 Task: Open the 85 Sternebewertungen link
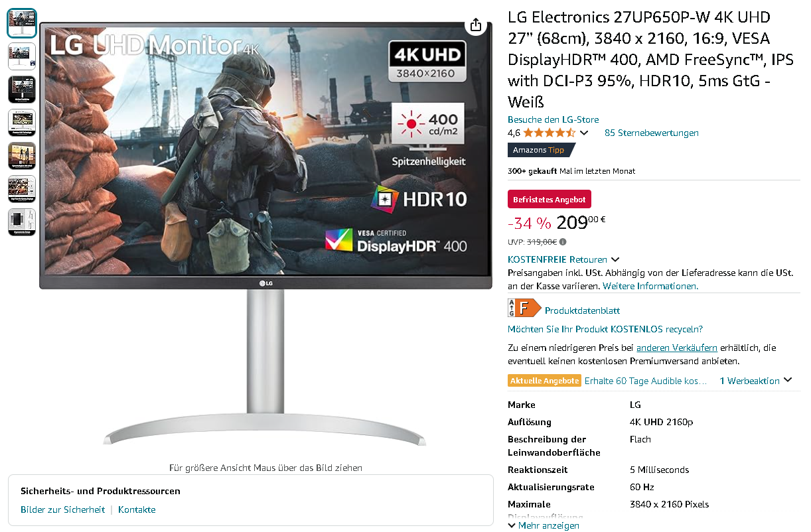pyautogui.click(x=652, y=133)
